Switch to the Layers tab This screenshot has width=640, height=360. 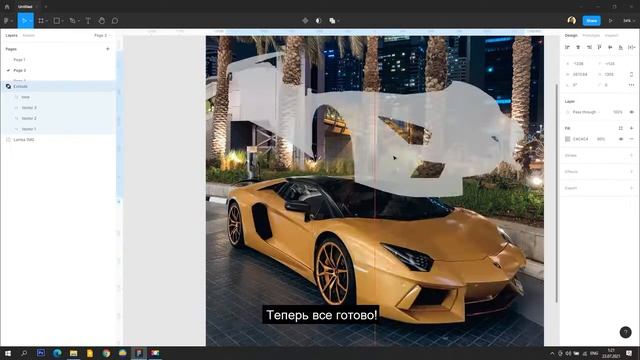[x=11, y=36]
